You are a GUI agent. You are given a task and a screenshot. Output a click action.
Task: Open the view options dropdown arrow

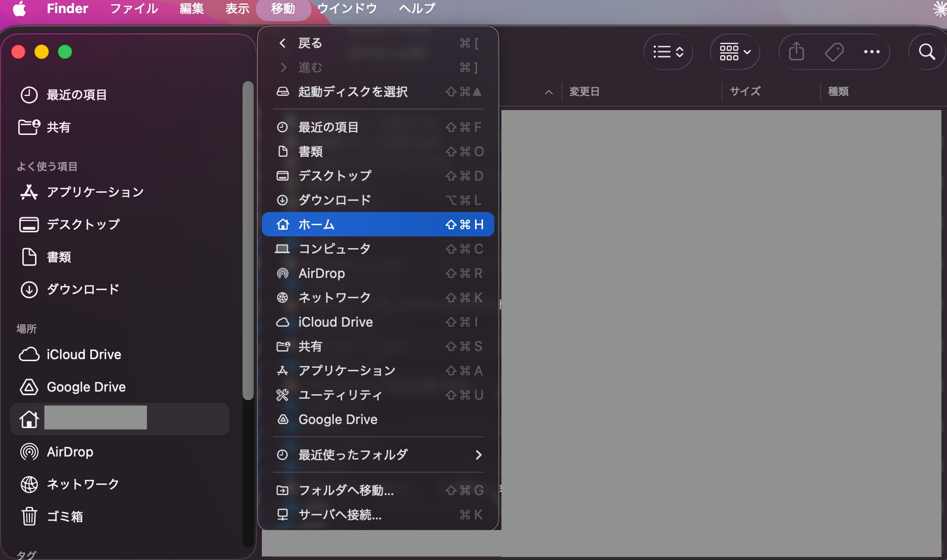point(746,52)
